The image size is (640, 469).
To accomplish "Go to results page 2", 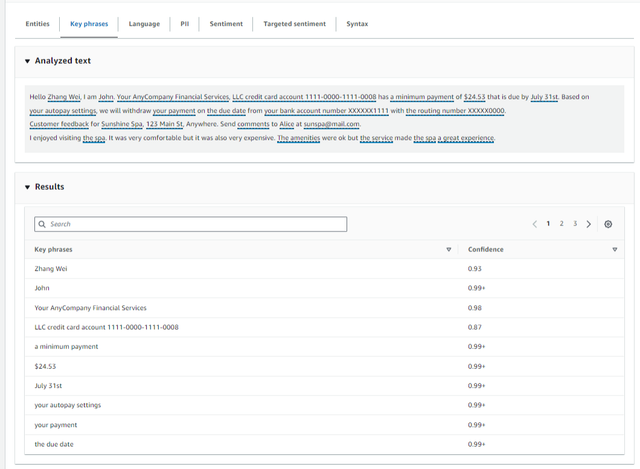I will tap(561, 224).
